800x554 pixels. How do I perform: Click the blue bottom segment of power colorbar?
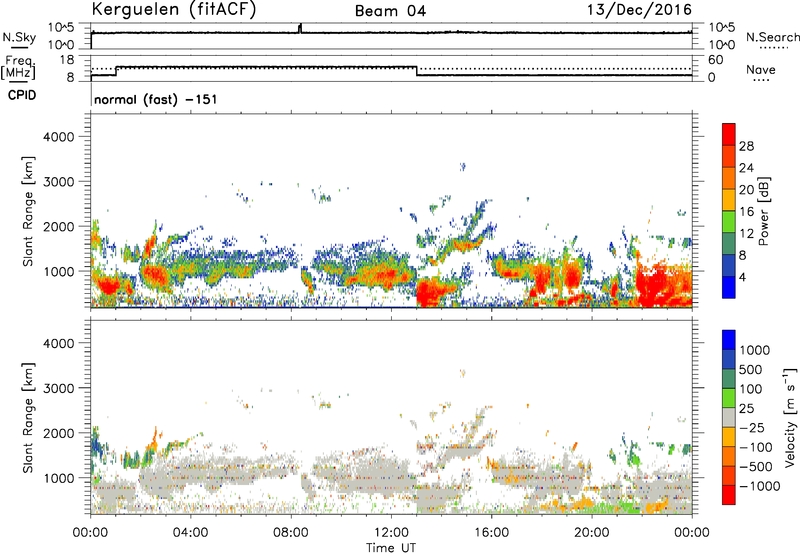(729, 287)
